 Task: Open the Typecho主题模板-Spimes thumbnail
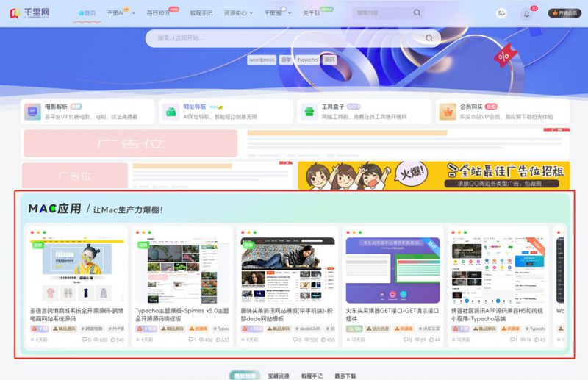pos(182,270)
